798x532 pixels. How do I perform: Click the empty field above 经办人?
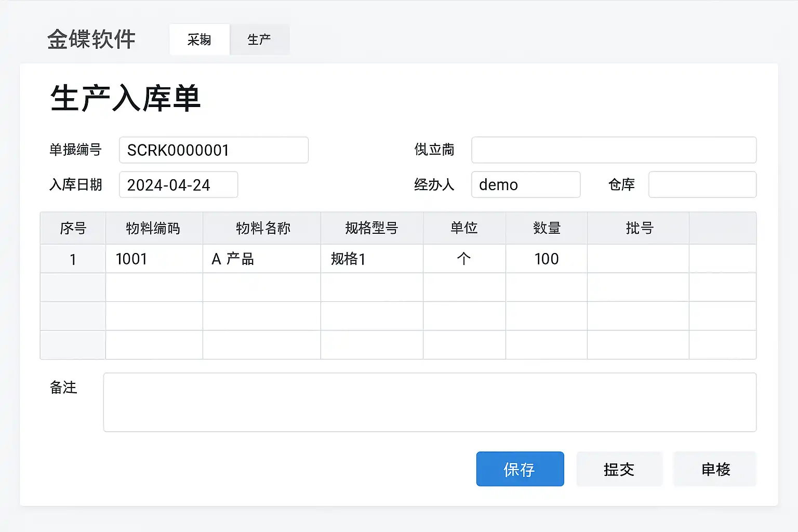(613, 150)
